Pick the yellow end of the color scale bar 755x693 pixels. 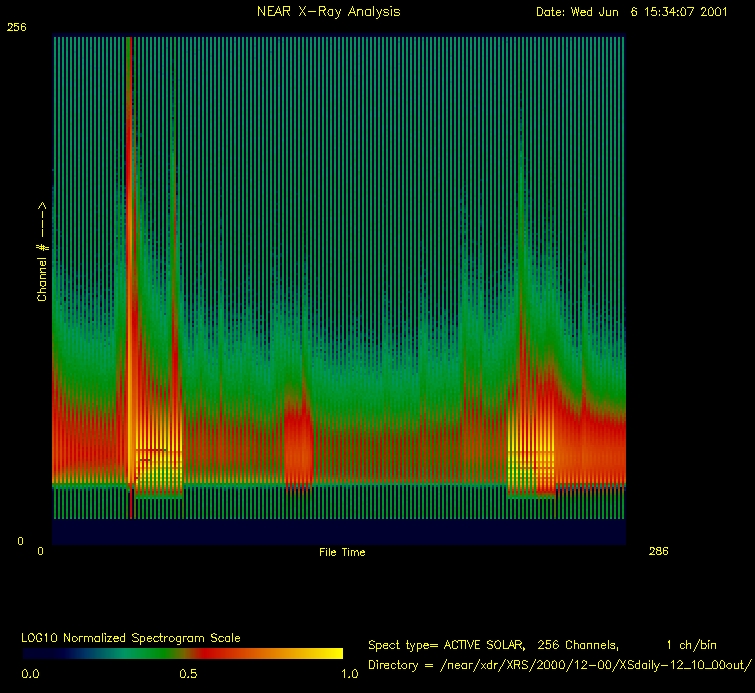click(325, 653)
